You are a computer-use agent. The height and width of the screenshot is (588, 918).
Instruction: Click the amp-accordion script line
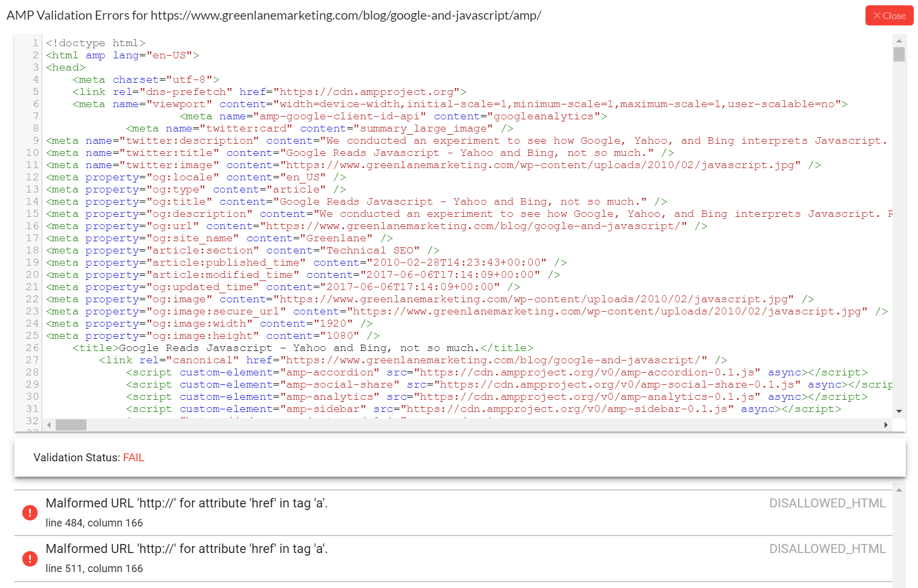pos(497,372)
